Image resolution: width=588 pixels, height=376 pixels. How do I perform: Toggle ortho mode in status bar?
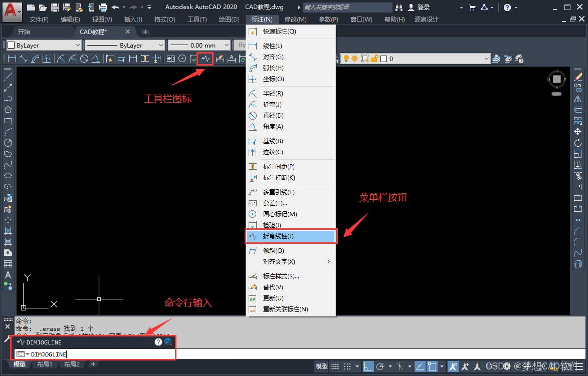click(x=368, y=366)
